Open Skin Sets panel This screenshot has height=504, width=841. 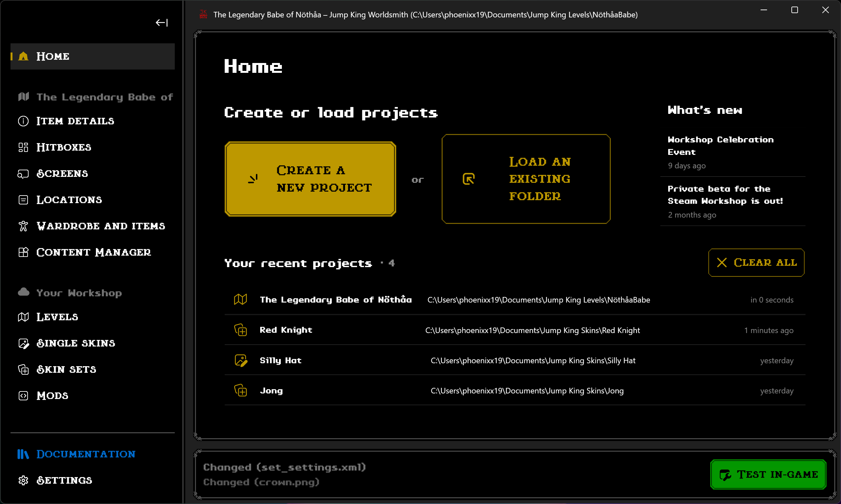tap(67, 369)
